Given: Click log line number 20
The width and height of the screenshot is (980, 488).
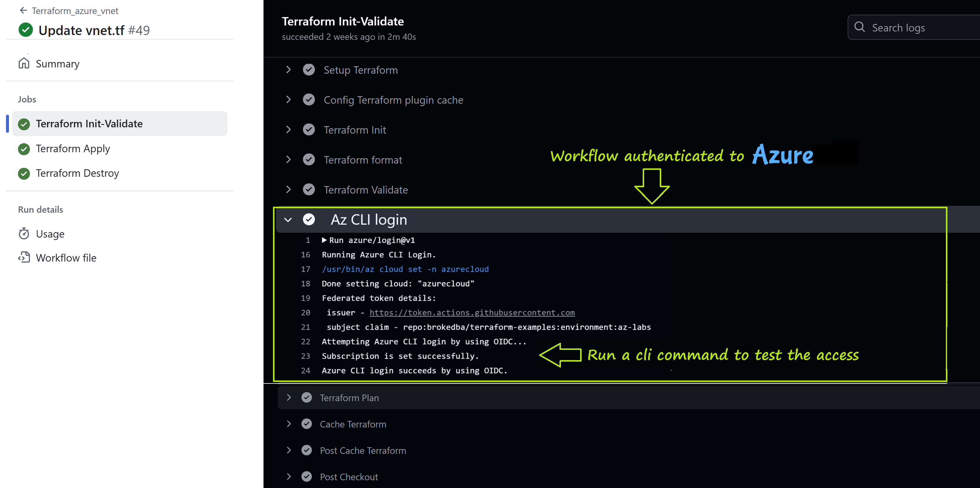Looking at the screenshot, I should pos(306,312).
